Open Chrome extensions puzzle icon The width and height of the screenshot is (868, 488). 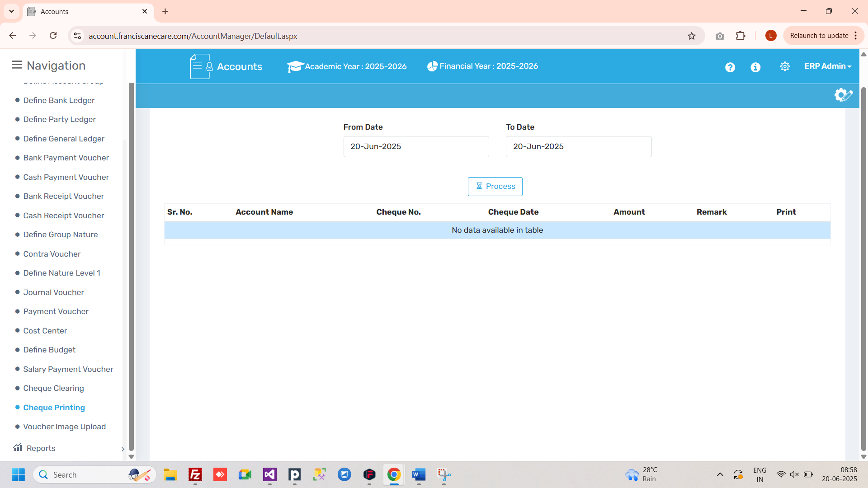(741, 36)
